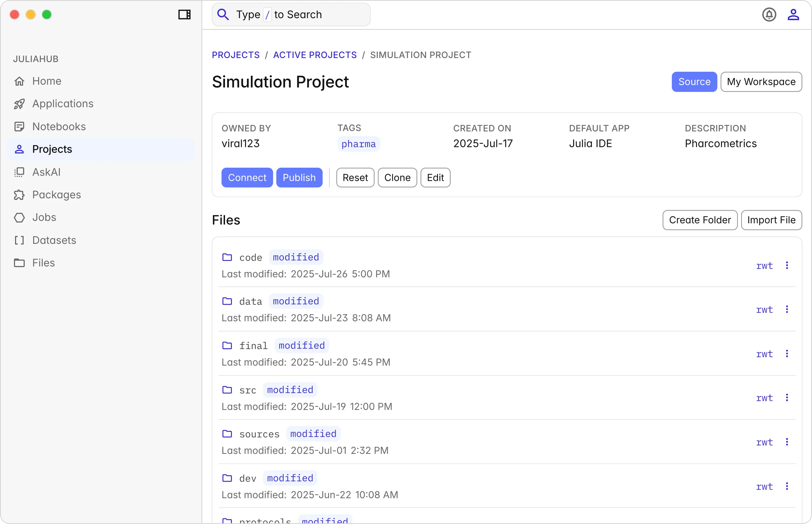
Task: Click the Notebooks icon in sidebar
Action: pos(19,127)
